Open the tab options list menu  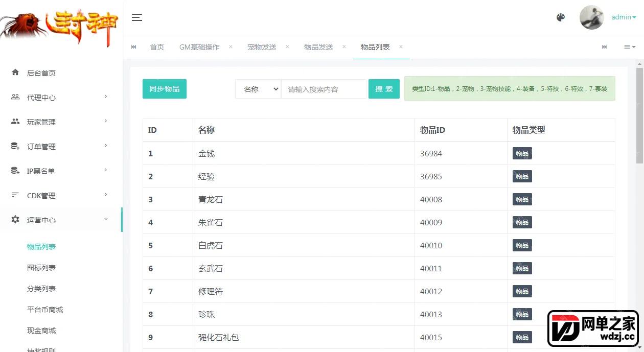point(630,47)
